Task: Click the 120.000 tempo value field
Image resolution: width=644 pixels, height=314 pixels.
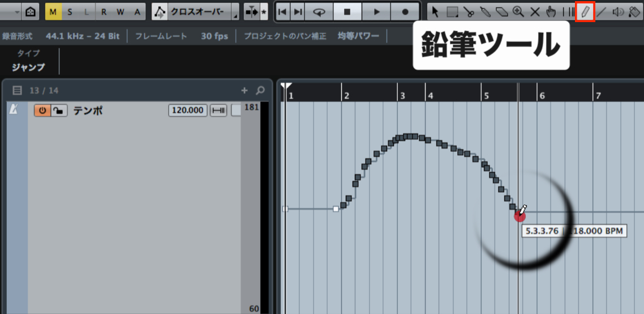Action: [x=188, y=111]
